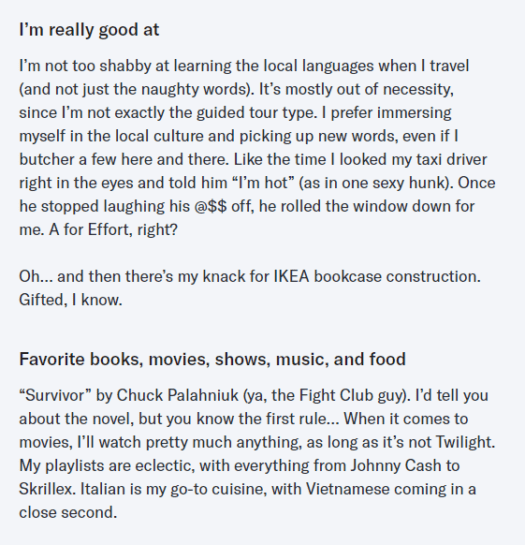Click the word "IKEA"

pos(291,276)
